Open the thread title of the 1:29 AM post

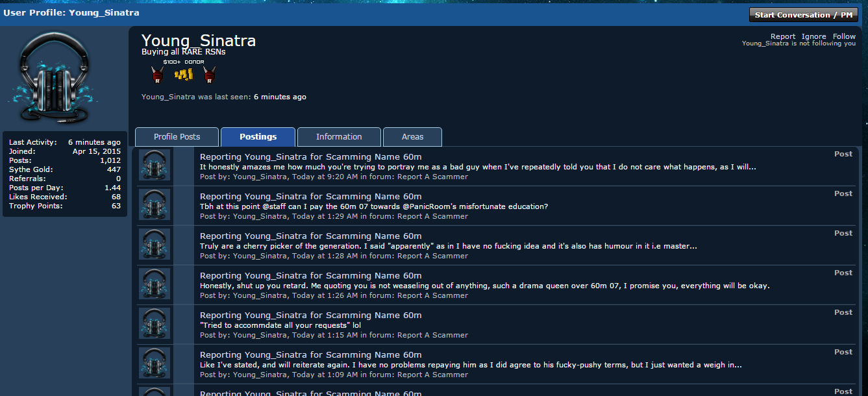[311, 197]
